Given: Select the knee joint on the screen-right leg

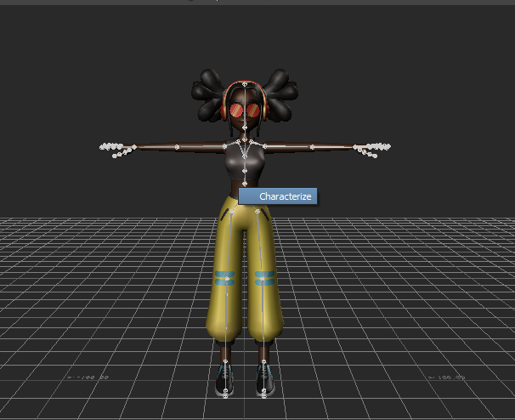Looking at the screenshot, I should 262,279.
